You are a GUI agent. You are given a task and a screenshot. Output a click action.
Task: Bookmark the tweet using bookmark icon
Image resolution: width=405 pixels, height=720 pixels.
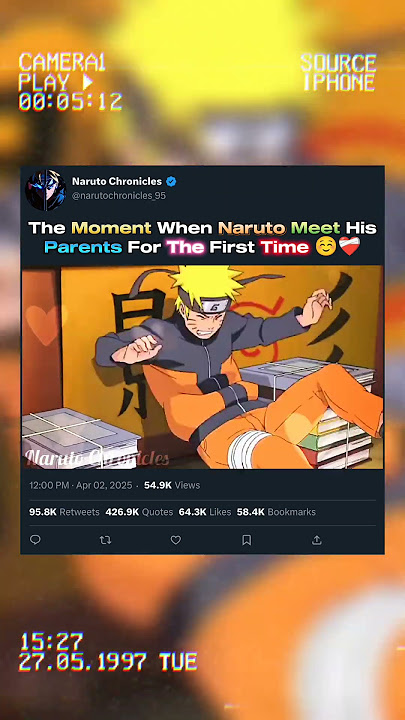(247, 540)
